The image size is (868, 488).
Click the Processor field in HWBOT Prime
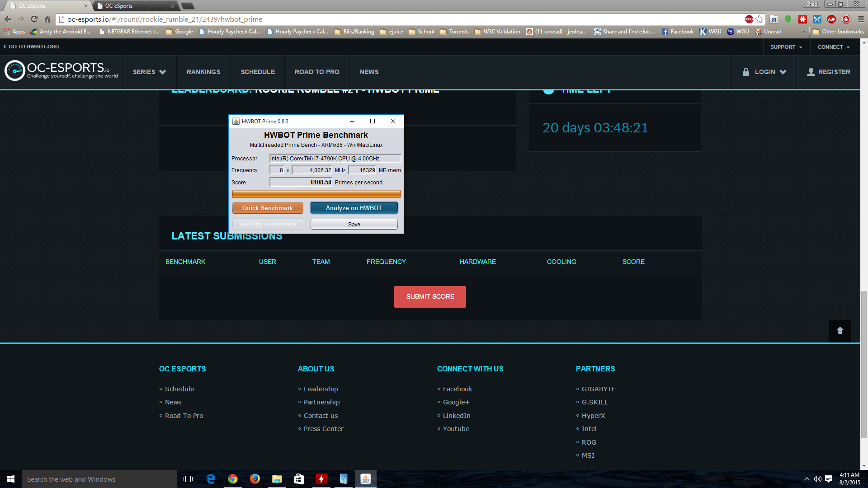tap(335, 158)
